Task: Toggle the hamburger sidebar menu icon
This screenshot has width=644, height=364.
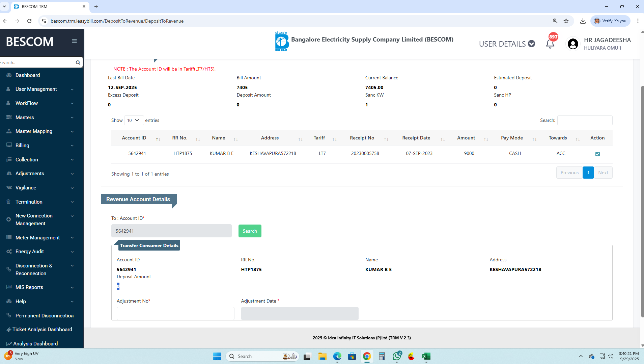Action: 74,41
